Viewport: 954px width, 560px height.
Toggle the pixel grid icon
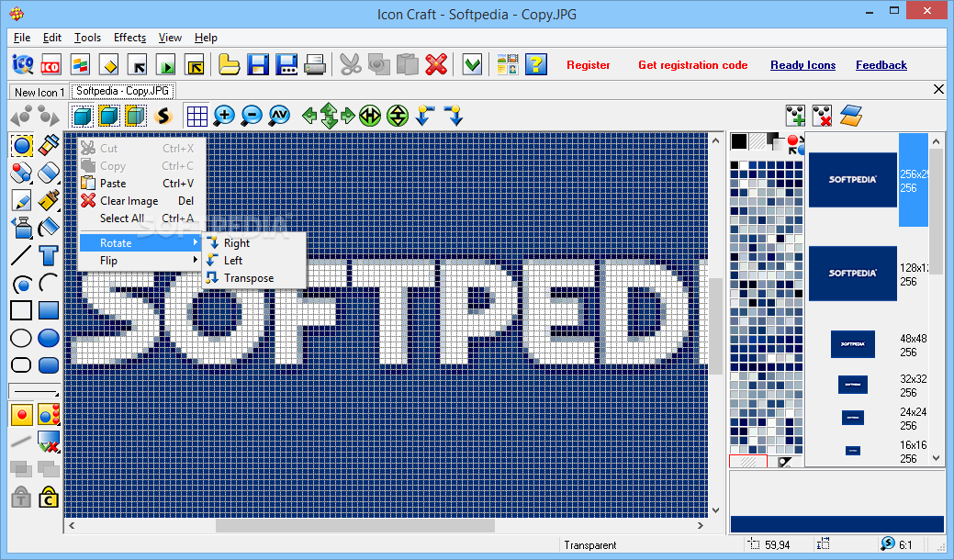(197, 116)
